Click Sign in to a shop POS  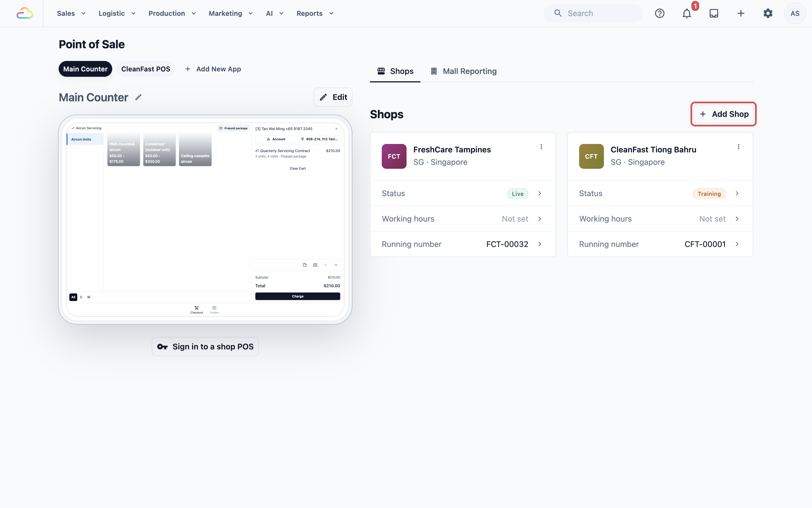(x=205, y=346)
